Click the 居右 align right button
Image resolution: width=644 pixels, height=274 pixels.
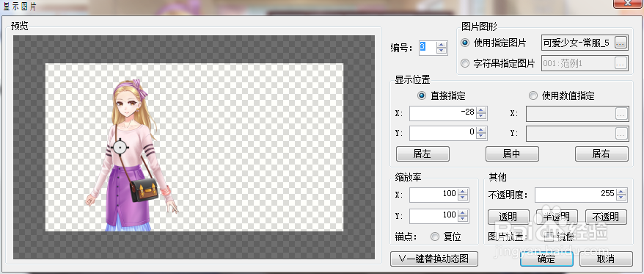click(601, 154)
